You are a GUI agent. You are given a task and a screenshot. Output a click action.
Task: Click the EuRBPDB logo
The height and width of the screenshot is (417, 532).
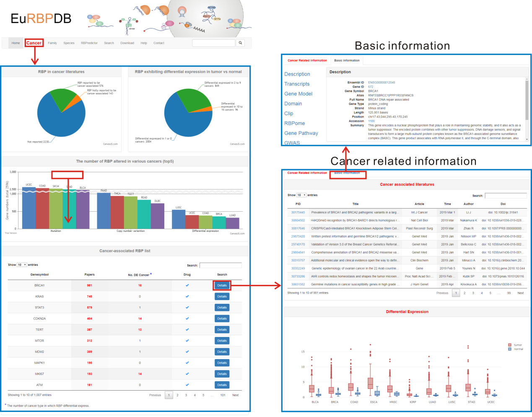coord(41,19)
